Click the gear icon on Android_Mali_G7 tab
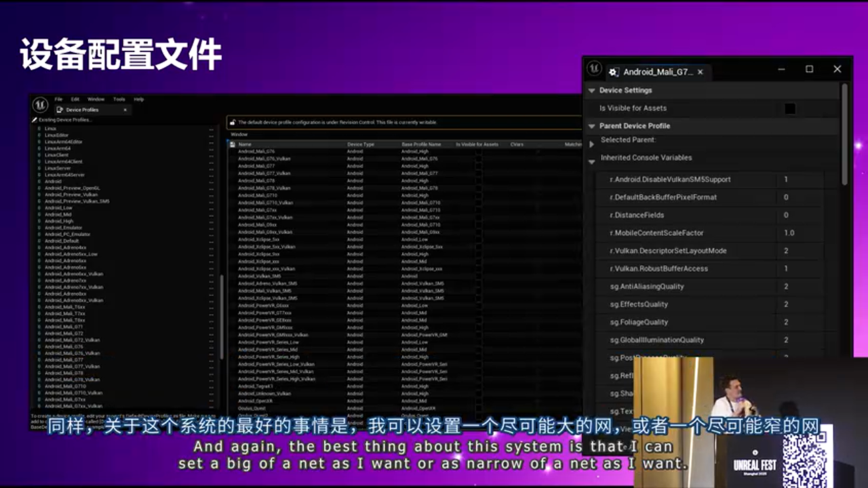 click(x=613, y=72)
